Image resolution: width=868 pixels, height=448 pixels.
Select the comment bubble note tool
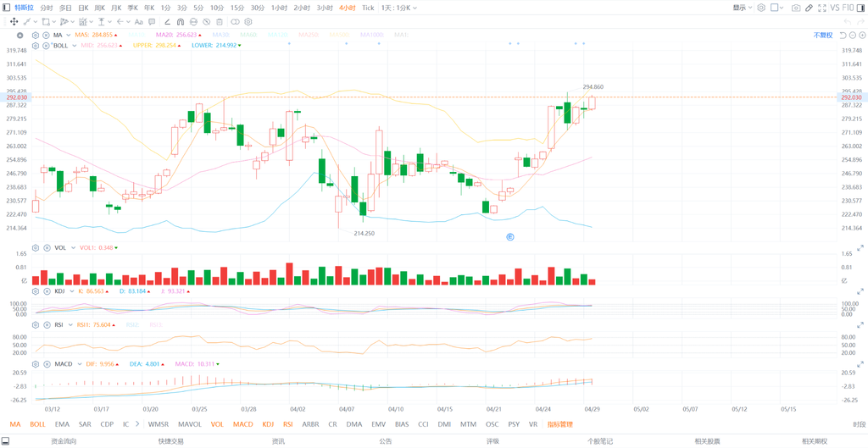click(152, 22)
